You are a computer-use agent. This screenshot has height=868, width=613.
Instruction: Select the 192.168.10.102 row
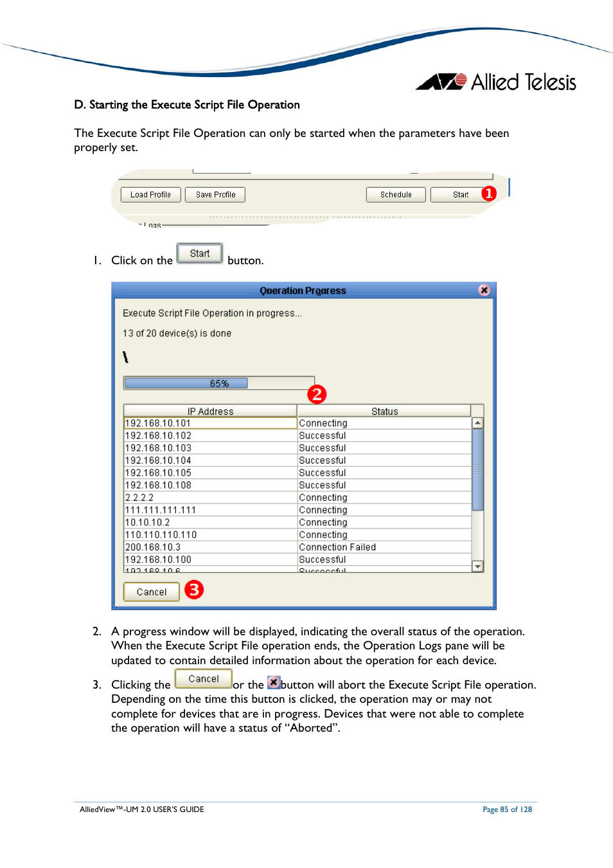(298, 435)
